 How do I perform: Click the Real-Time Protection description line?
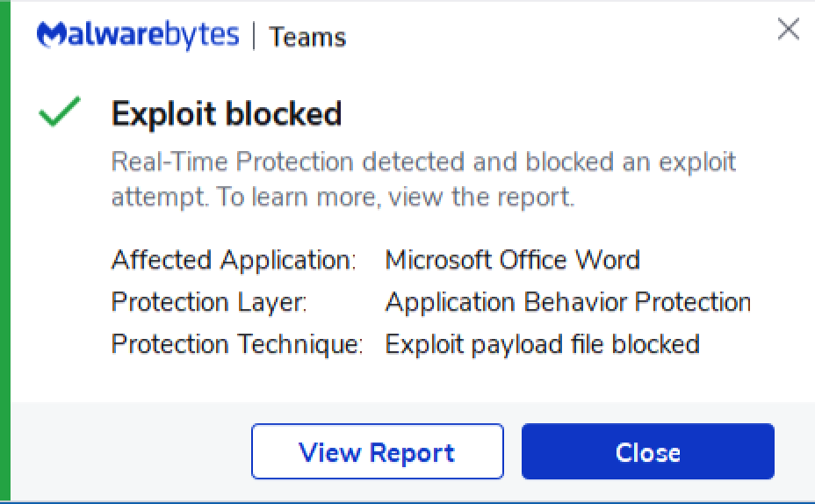pos(423,162)
